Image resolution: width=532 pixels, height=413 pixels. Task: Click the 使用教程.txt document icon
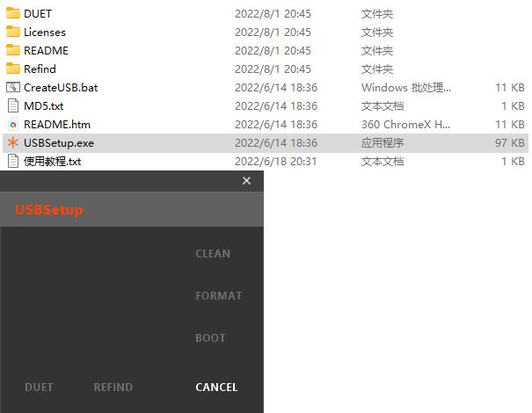coord(13,161)
